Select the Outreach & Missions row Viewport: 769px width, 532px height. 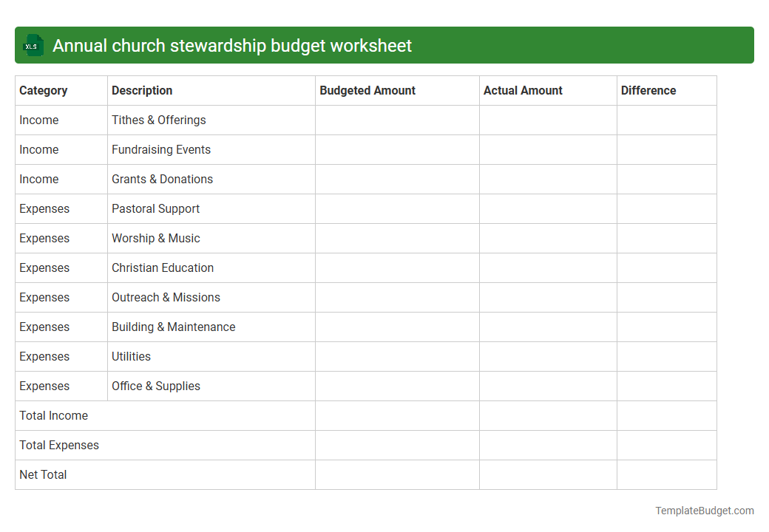pos(166,297)
